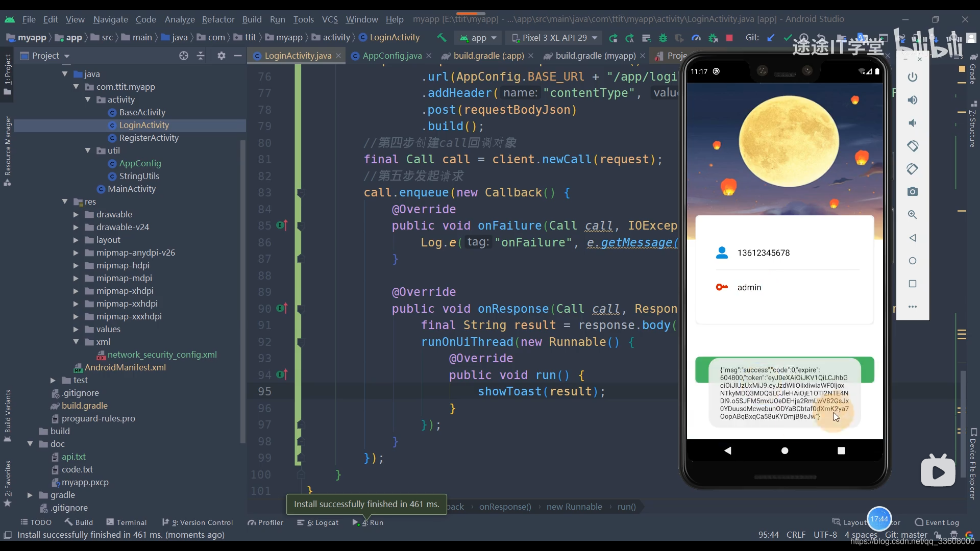
Task: Select the Analyze menu item
Action: tap(180, 19)
